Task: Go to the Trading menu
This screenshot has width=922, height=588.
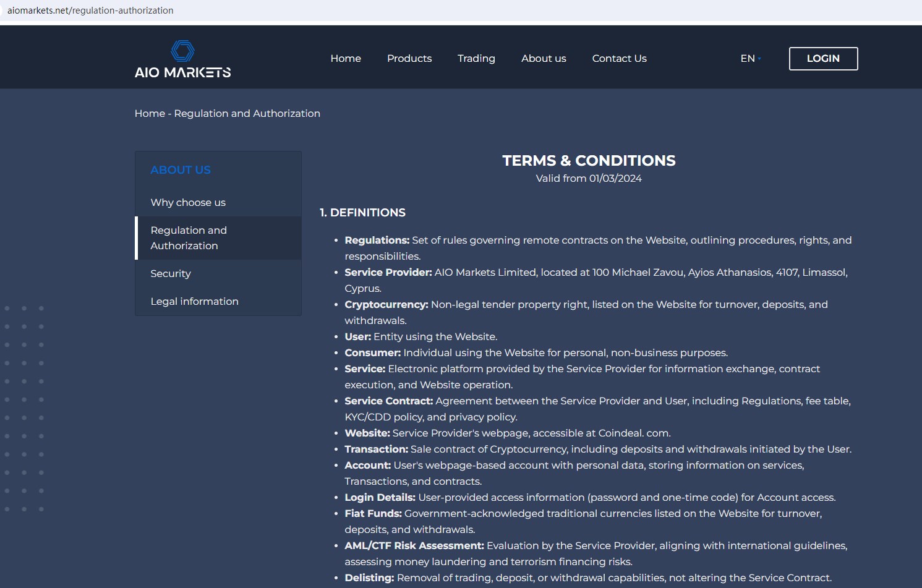Action: [x=476, y=58]
